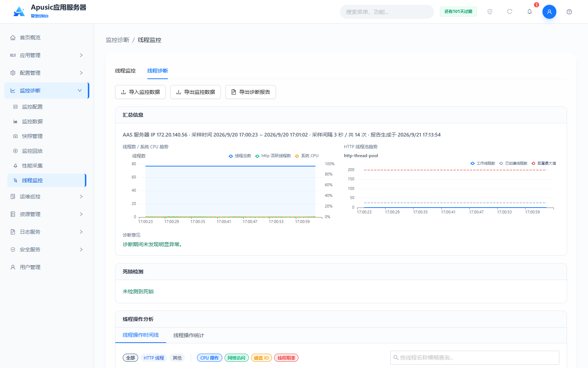Open 线程操作统计 tab

click(189, 335)
